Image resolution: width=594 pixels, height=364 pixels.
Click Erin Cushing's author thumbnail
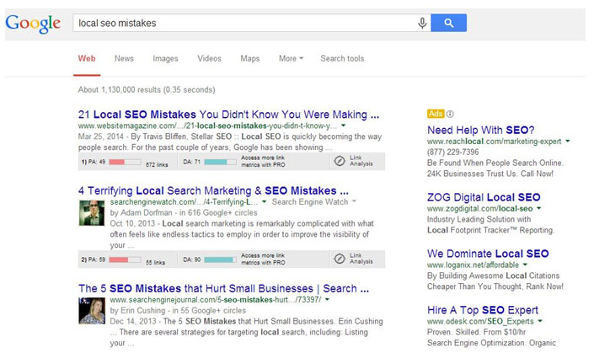(x=92, y=311)
